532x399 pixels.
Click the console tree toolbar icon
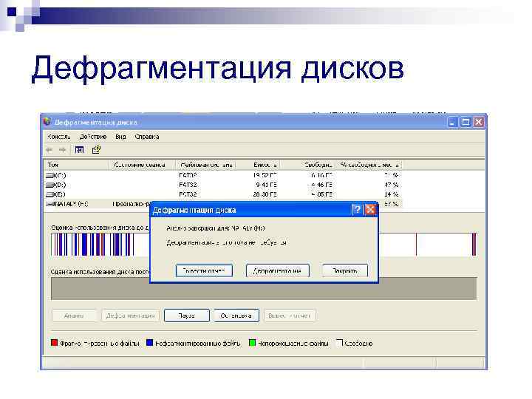[x=79, y=149]
